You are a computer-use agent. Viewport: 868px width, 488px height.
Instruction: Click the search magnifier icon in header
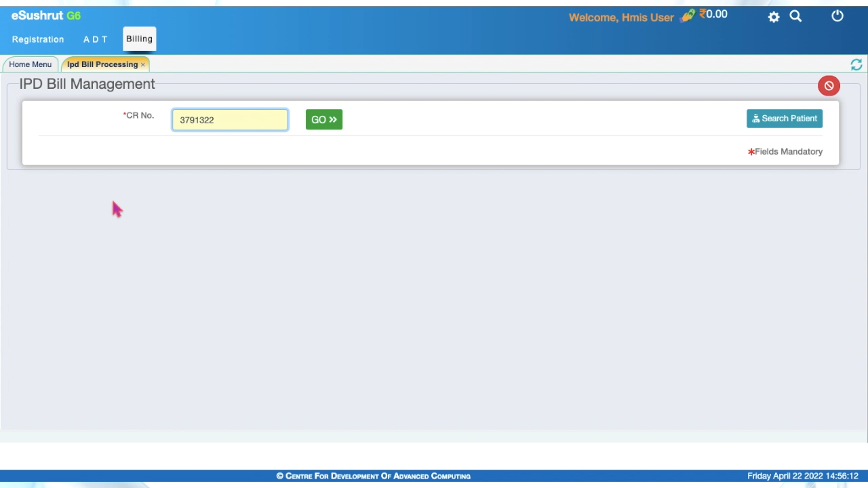[795, 16]
